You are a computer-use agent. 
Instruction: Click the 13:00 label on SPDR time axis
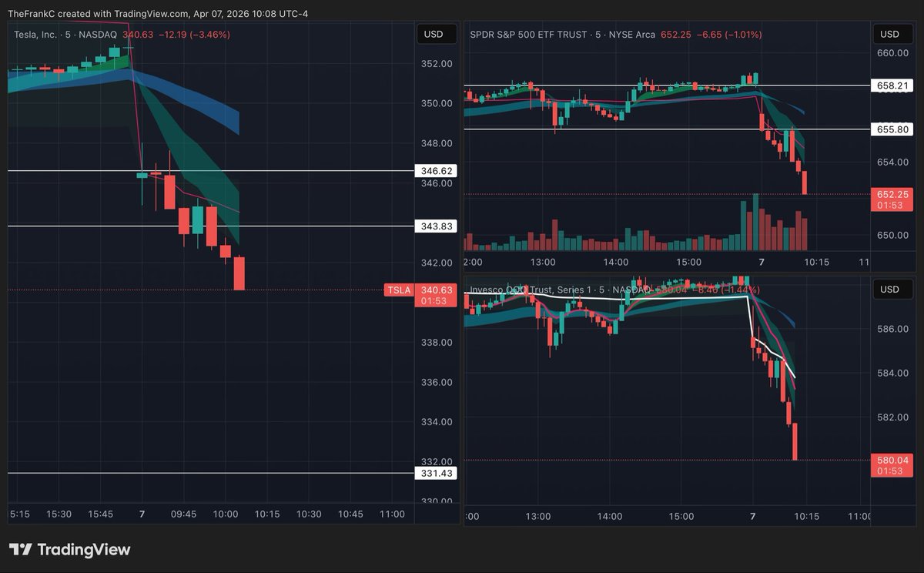point(544,262)
